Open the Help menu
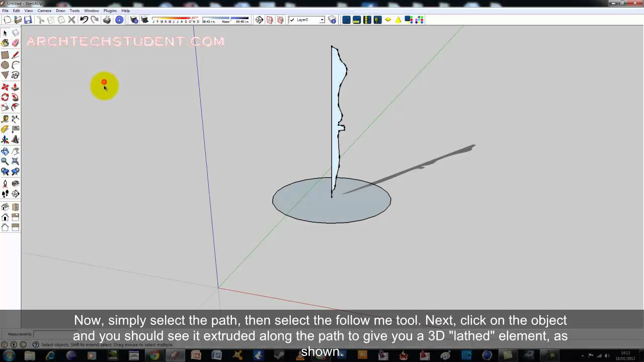 click(125, 11)
